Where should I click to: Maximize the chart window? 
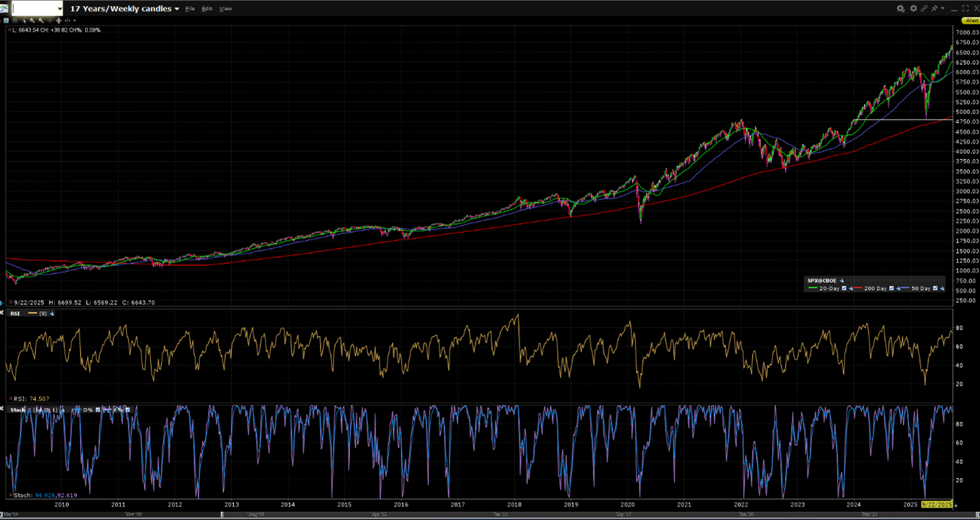[x=964, y=8]
